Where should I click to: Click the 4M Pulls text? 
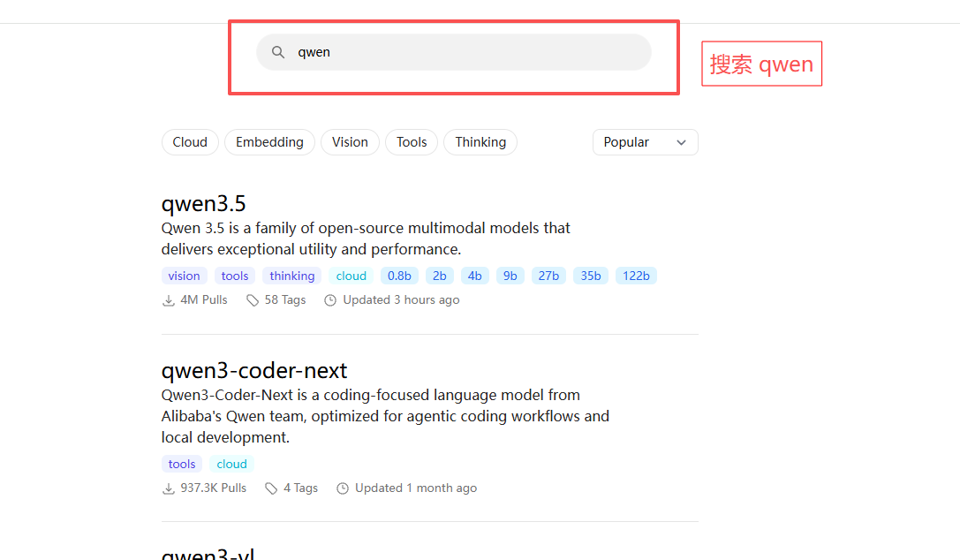(204, 300)
